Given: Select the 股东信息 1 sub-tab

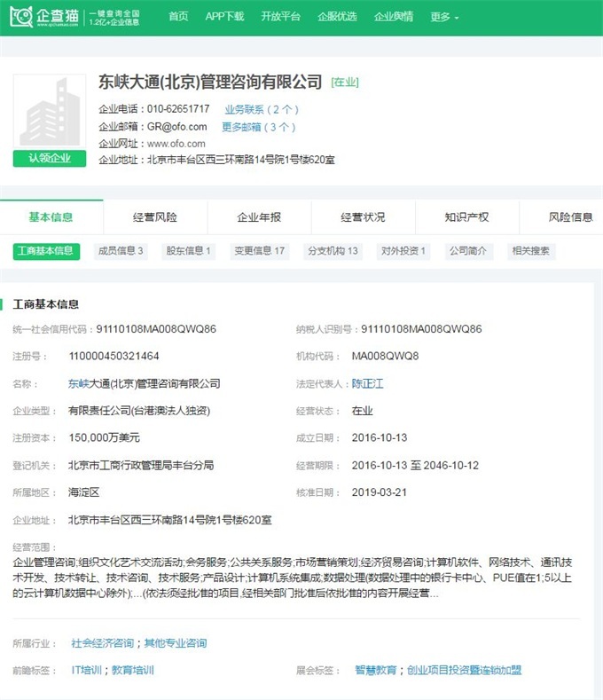Looking at the screenshot, I should coord(188,251).
